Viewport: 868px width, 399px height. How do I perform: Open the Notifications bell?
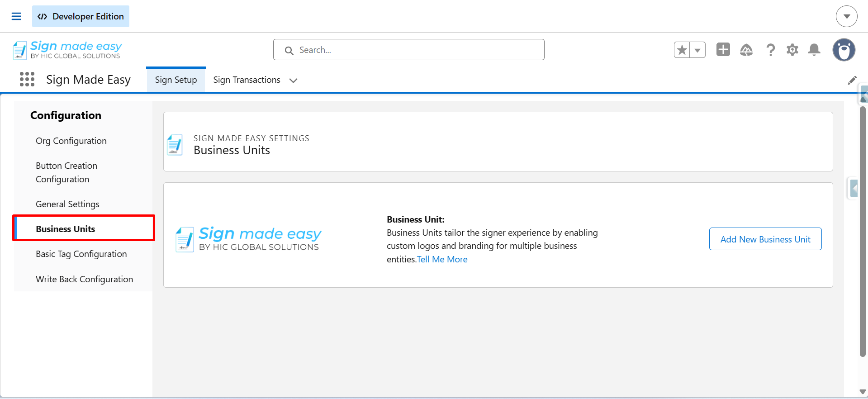(814, 50)
